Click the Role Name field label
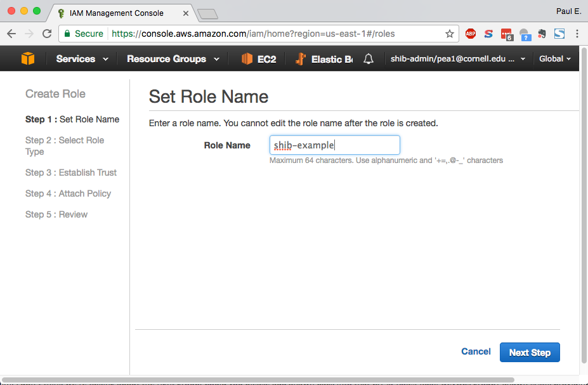The width and height of the screenshot is (588, 385). pos(227,145)
